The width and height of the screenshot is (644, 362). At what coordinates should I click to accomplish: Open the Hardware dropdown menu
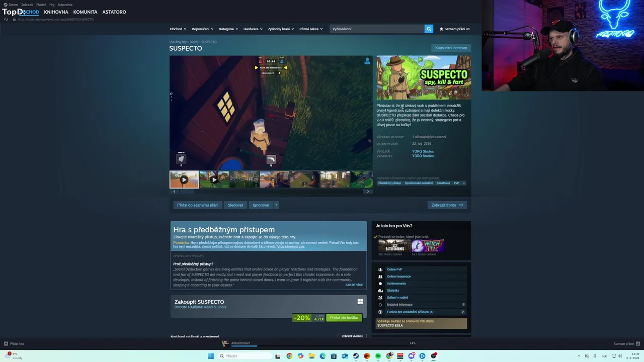coord(253,29)
